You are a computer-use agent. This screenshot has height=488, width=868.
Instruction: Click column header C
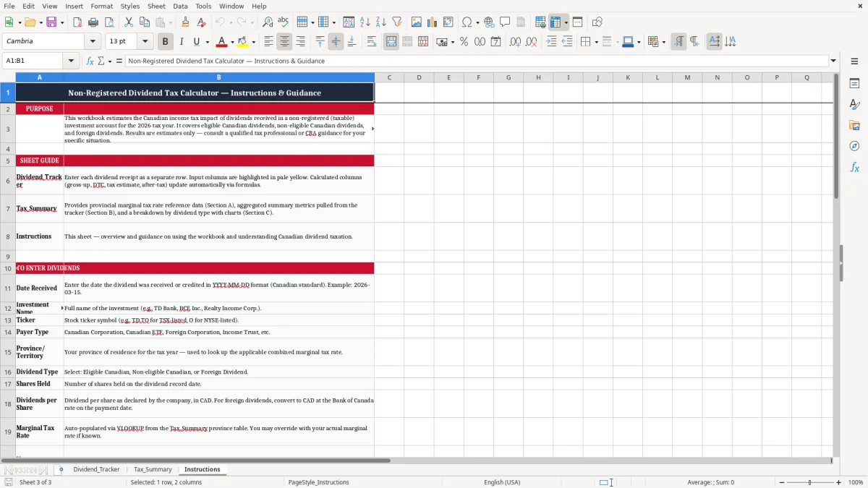click(389, 77)
